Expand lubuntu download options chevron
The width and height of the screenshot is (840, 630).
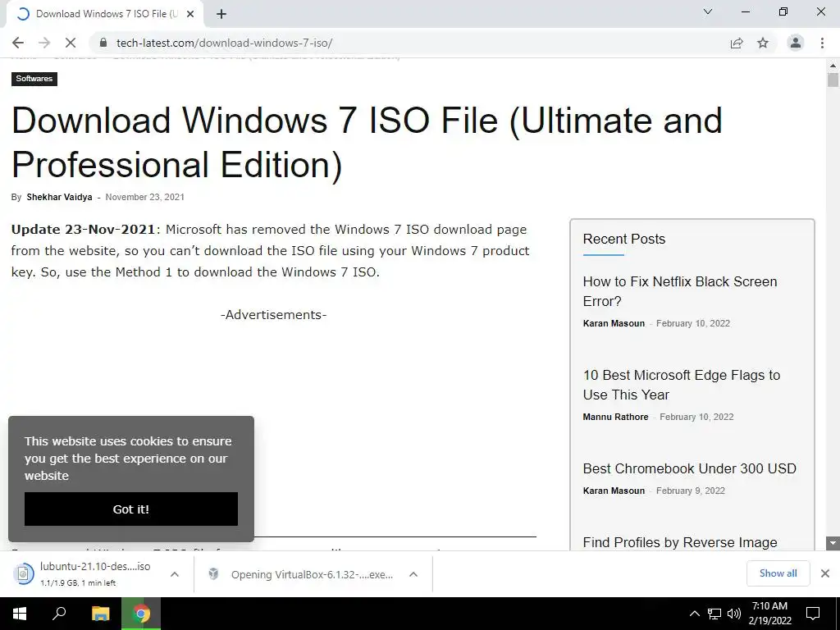(175, 574)
